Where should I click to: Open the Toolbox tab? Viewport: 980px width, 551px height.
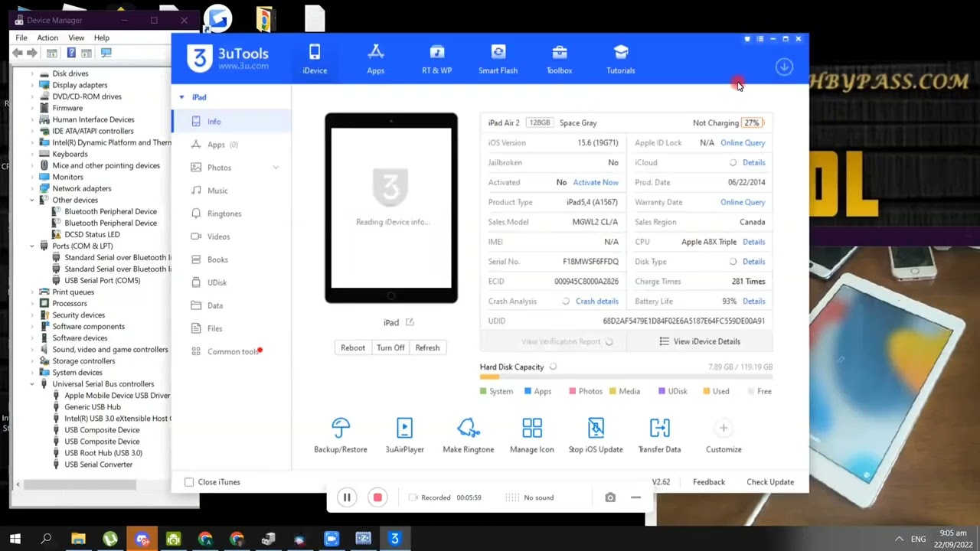[x=560, y=59]
